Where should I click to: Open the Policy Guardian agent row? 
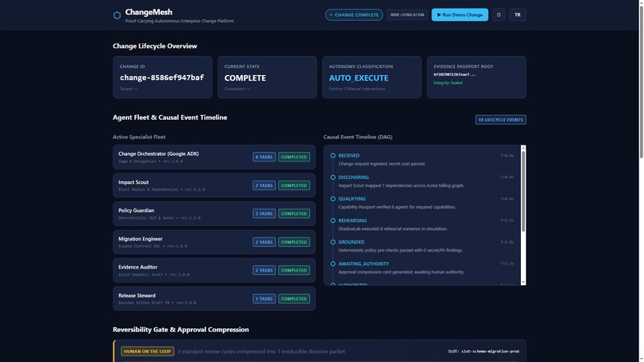point(214,213)
